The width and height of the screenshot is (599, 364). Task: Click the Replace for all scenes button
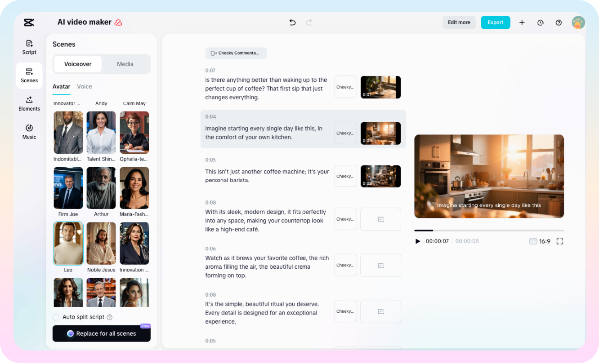pyautogui.click(x=101, y=333)
